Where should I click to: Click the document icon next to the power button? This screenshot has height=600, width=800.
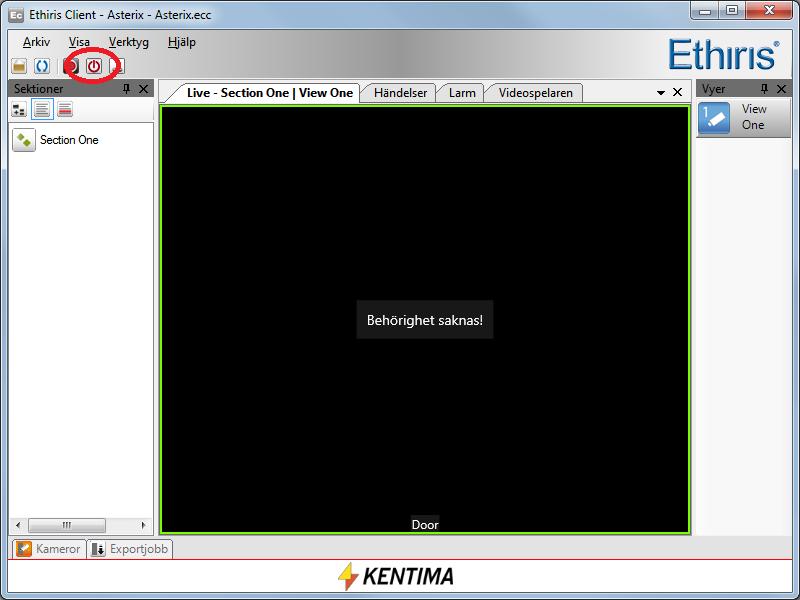pos(117,66)
